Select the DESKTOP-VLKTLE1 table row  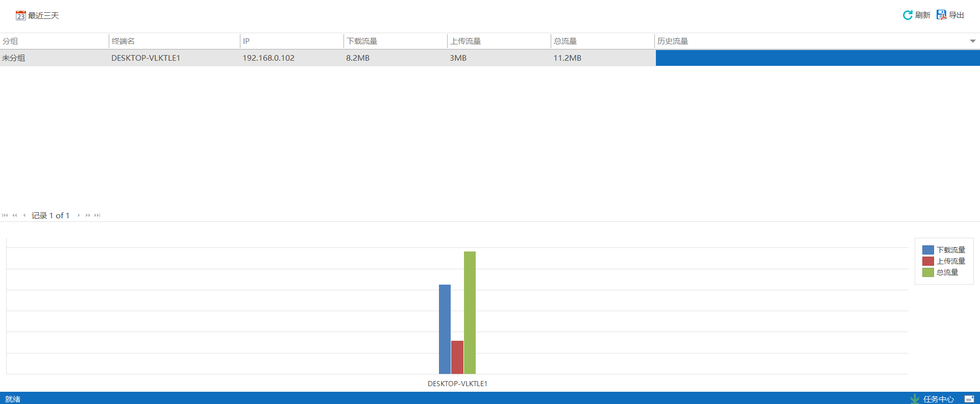(x=146, y=58)
